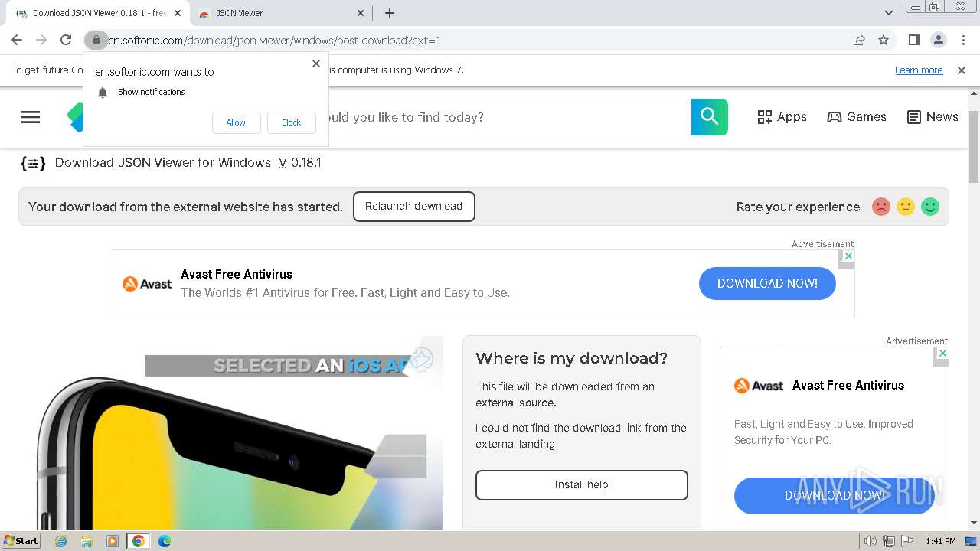The width and height of the screenshot is (980, 551).
Task: Dismiss the notification permission popup
Action: point(315,64)
